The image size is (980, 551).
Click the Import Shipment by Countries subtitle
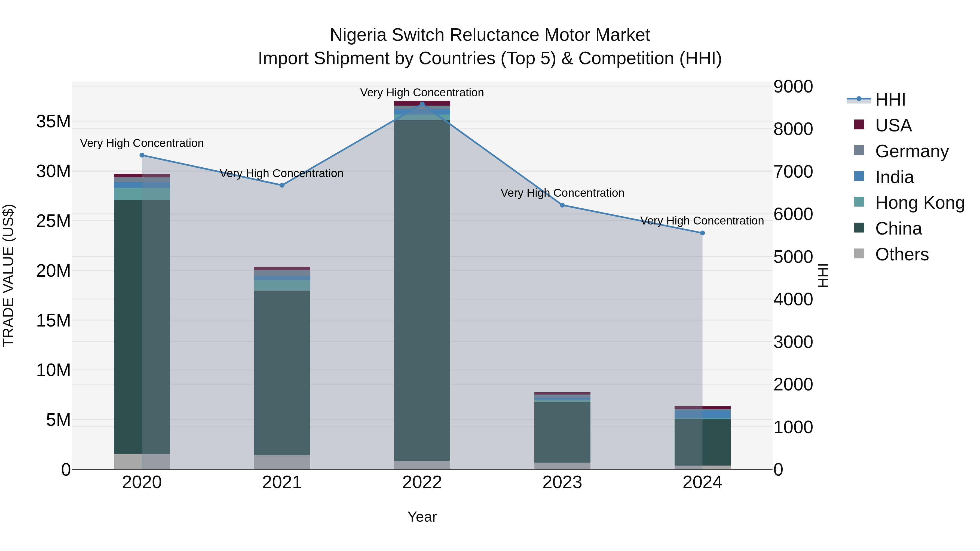tap(490, 59)
